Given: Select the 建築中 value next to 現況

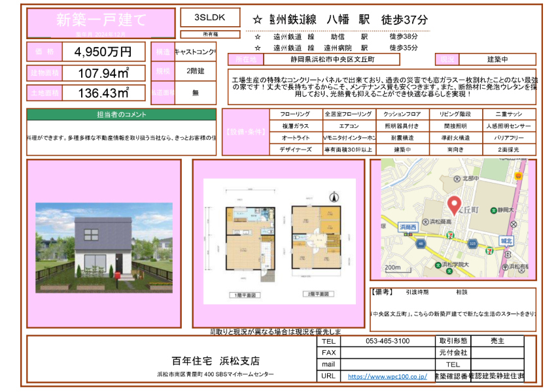Looking at the screenshot, I should pyautogui.click(x=497, y=59).
